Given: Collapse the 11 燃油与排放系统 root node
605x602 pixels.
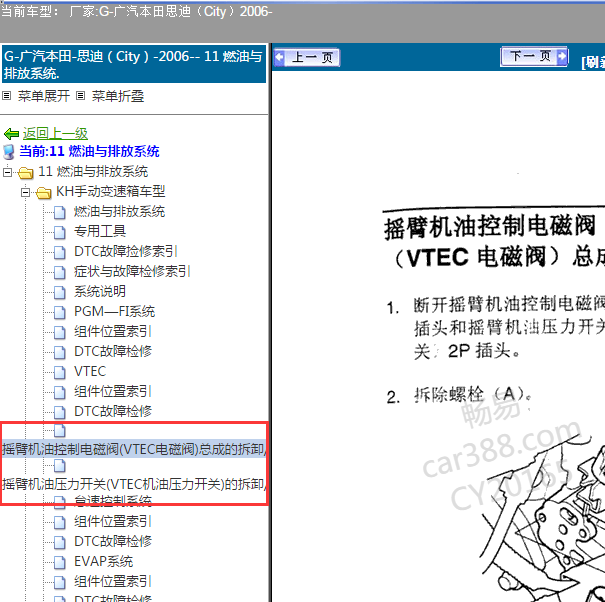Looking at the screenshot, I should coord(7,172).
